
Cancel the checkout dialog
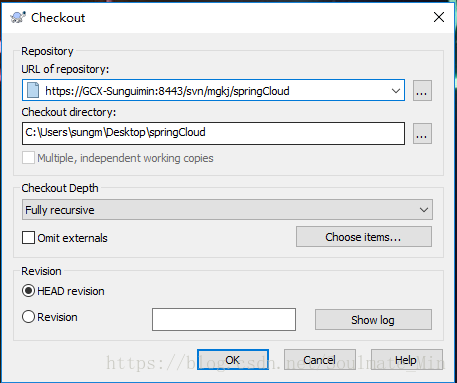(x=320, y=360)
